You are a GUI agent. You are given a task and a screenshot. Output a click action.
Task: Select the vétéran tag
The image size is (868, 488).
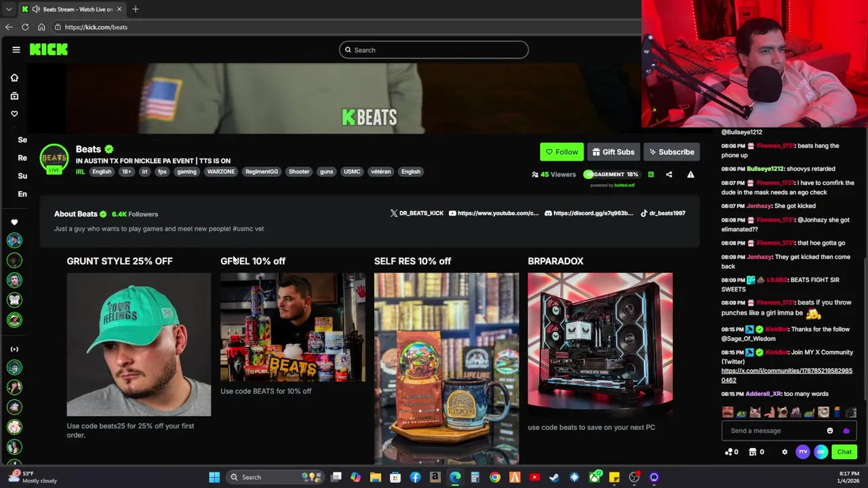pyautogui.click(x=380, y=171)
